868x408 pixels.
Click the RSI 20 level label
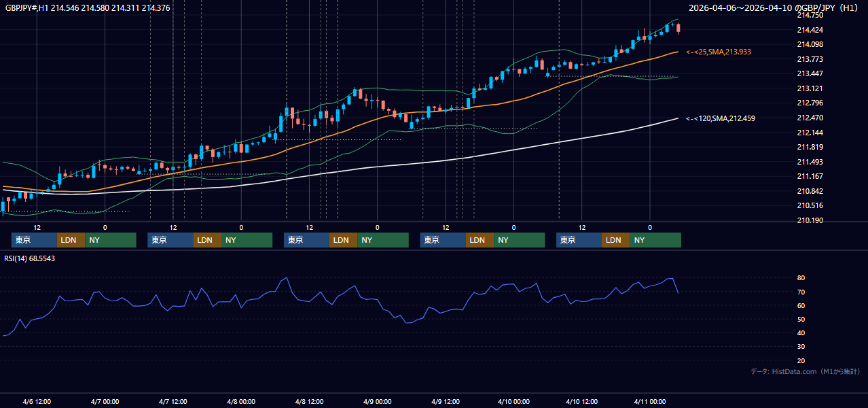[801, 360]
